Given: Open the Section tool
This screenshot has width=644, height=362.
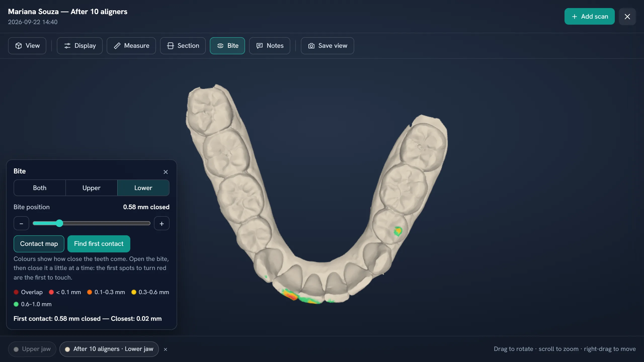Looking at the screenshot, I should coord(183,46).
